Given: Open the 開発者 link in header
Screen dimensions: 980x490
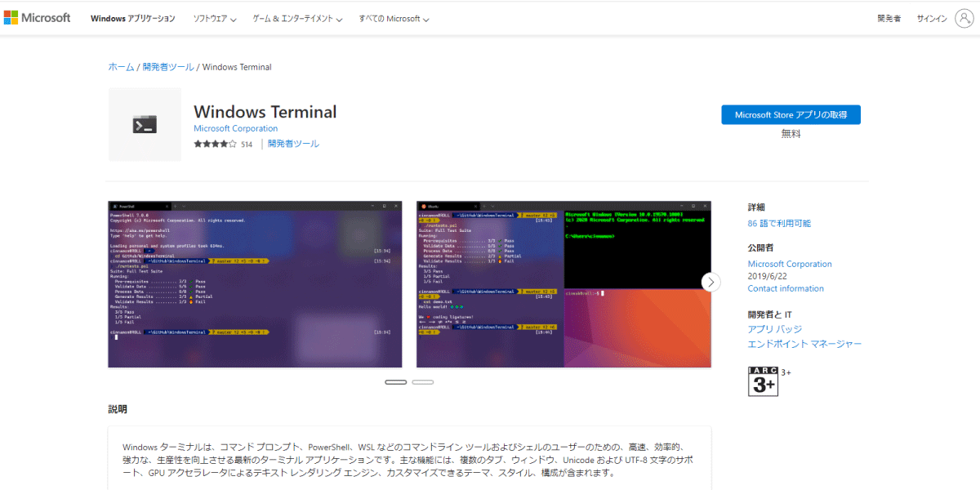Looking at the screenshot, I should (x=889, y=19).
